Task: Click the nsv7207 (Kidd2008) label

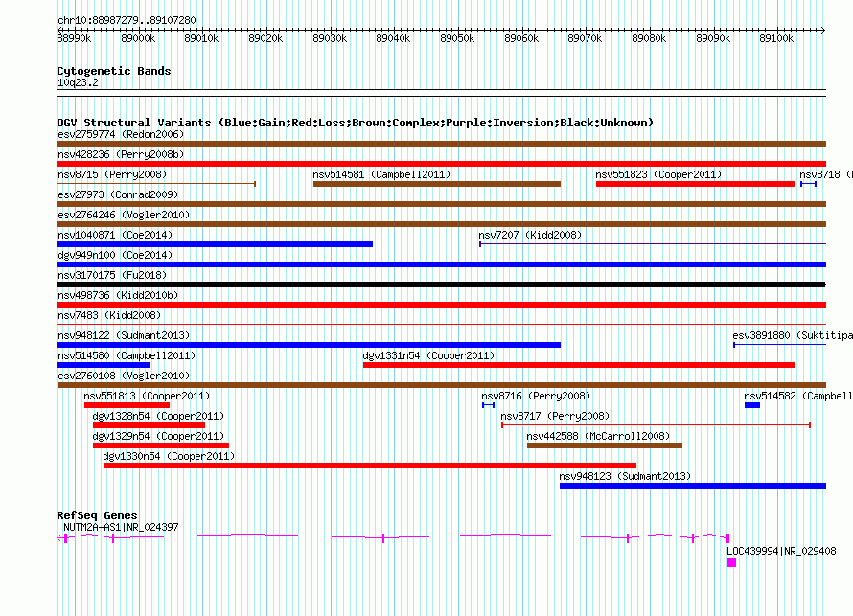Action: click(x=530, y=235)
